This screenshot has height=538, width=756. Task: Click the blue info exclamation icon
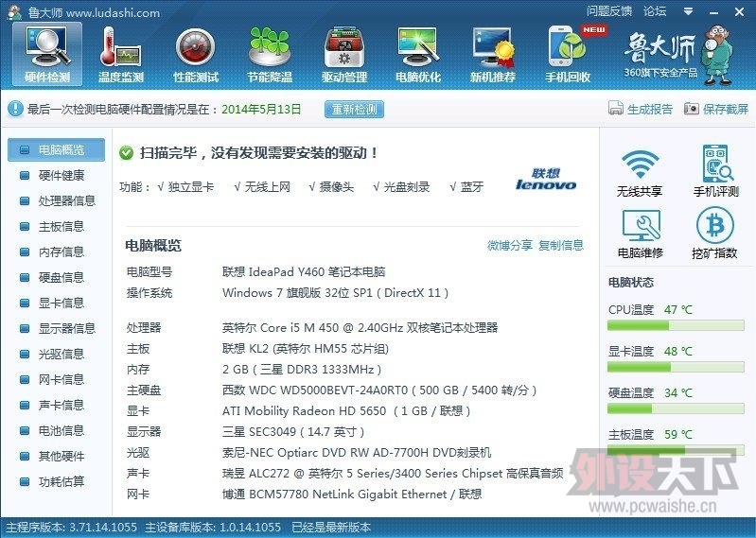(x=15, y=109)
